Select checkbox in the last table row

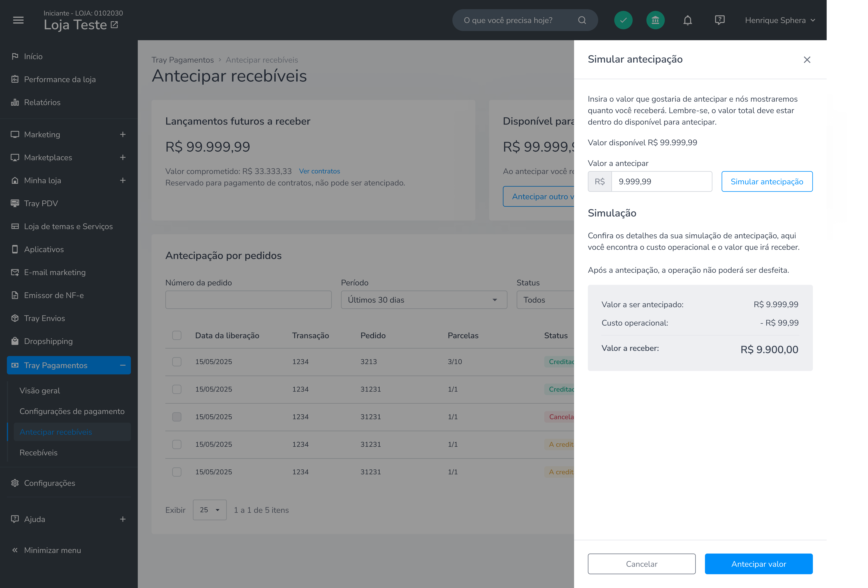177,472
